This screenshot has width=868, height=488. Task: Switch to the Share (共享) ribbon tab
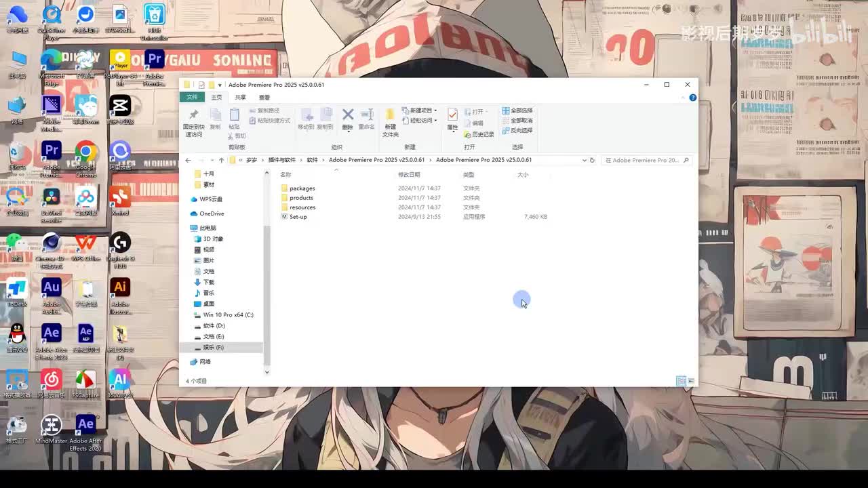(x=240, y=98)
